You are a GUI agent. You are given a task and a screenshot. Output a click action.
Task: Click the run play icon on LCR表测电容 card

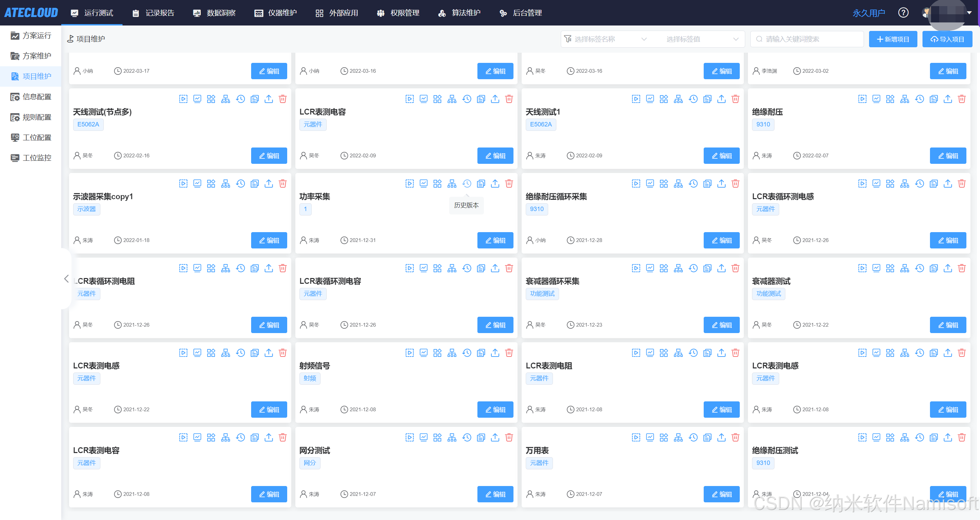[409, 99]
